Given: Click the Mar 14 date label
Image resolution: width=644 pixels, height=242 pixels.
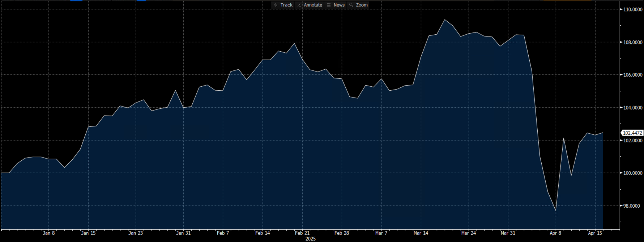Looking at the screenshot, I should click(421, 233).
